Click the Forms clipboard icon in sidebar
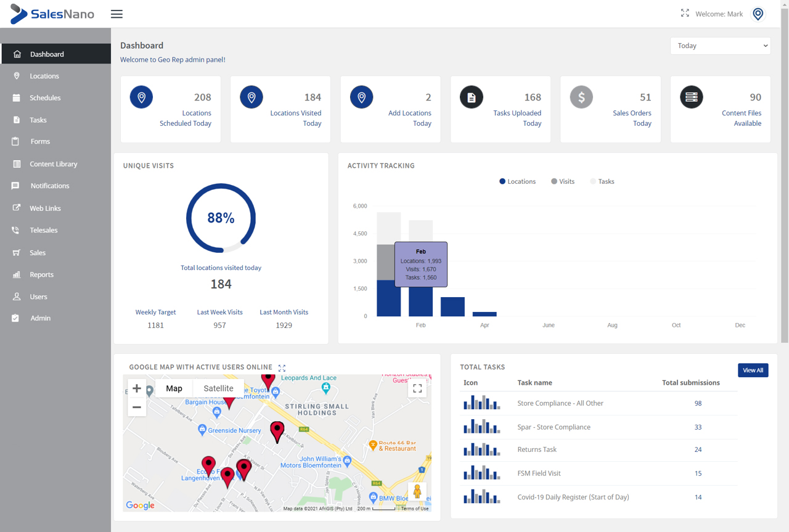The image size is (789, 532). (15, 141)
